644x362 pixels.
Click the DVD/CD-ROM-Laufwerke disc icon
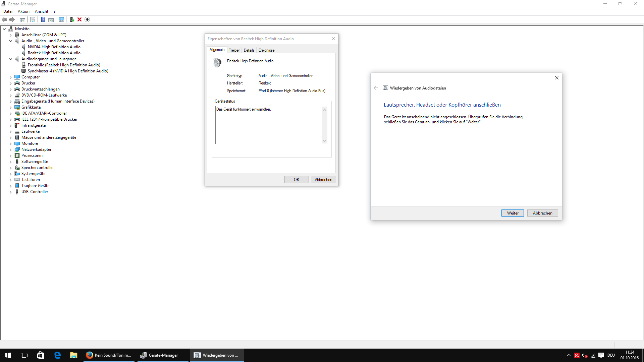pyautogui.click(x=17, y=95)
